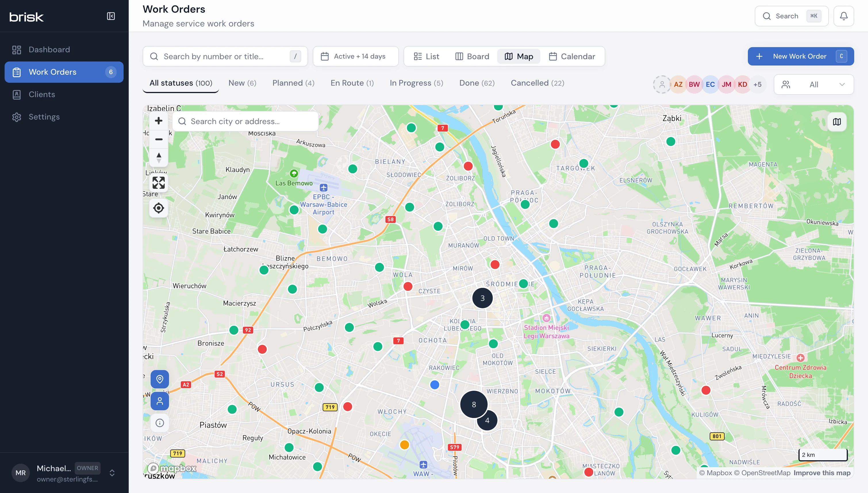This screenshot has width=868, height=493.
Task: Click the orange marker near Okęcie
Action: tap(404, 444)
